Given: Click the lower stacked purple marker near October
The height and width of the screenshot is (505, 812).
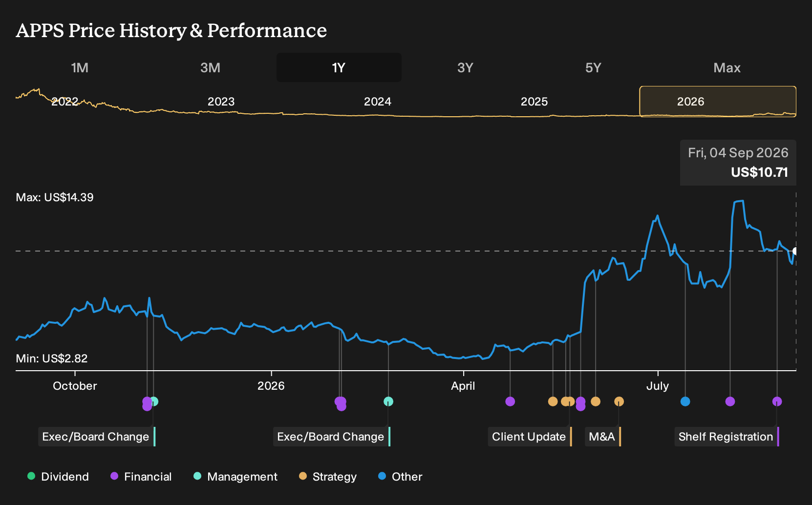Looking at the screenshot, I should coord(147,406).
